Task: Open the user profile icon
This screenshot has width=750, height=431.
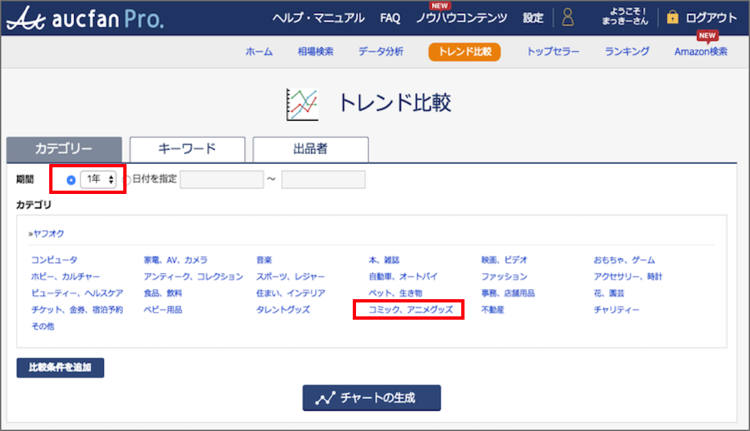Action: click(568, 18)
